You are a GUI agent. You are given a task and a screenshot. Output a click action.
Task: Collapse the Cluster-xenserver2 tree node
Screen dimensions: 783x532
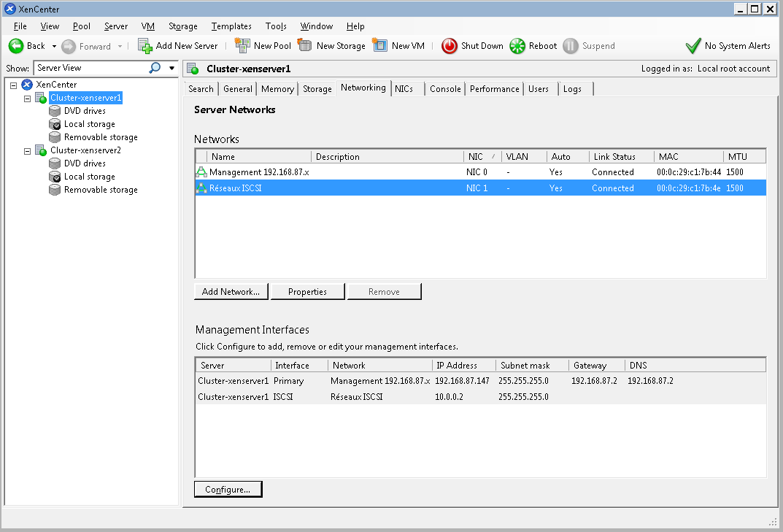27,150
